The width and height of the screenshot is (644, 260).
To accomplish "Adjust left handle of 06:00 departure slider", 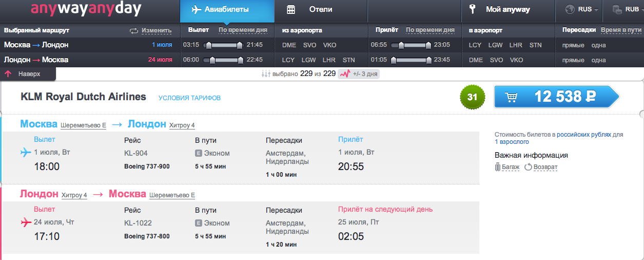I will coord(213,60).
